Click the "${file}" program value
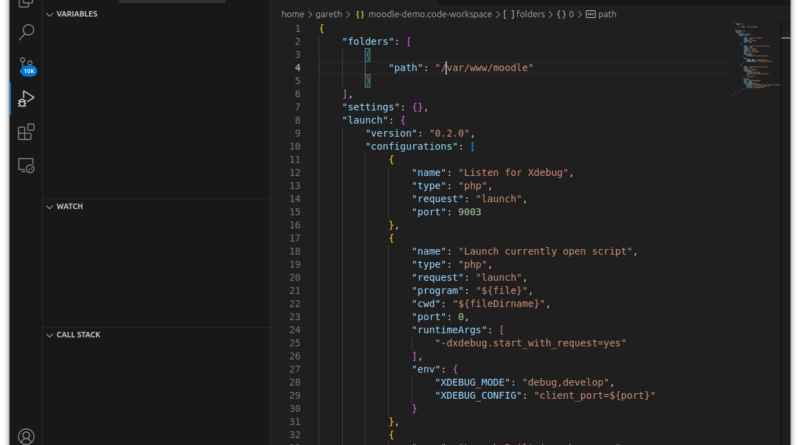 tap(502, 291)
